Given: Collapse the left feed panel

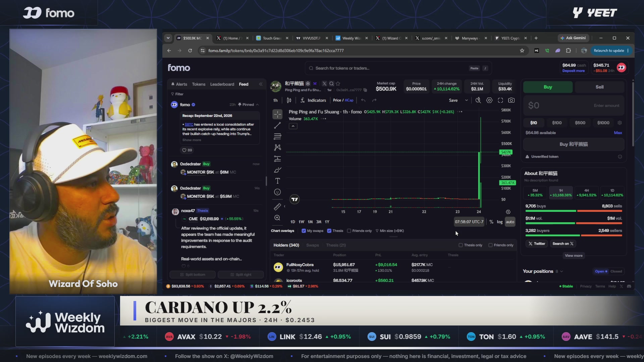Looking at the screenshot, I should click(x=261, y=84).
